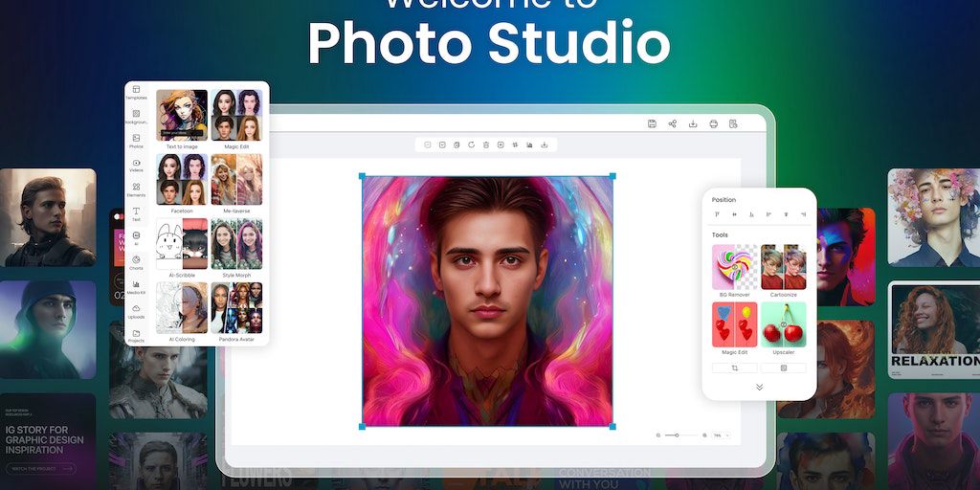Open the Charts sidebar section

136,262
